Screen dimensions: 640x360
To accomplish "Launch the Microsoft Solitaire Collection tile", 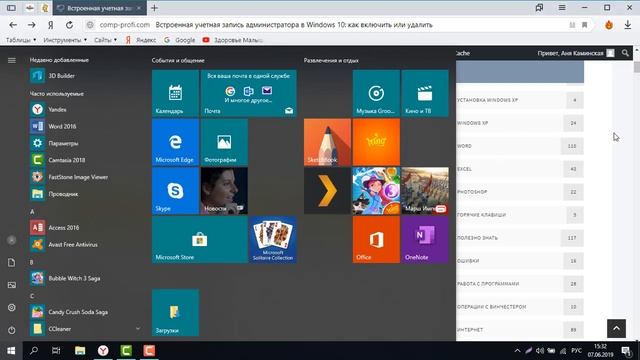I will [x=273, y=240].
